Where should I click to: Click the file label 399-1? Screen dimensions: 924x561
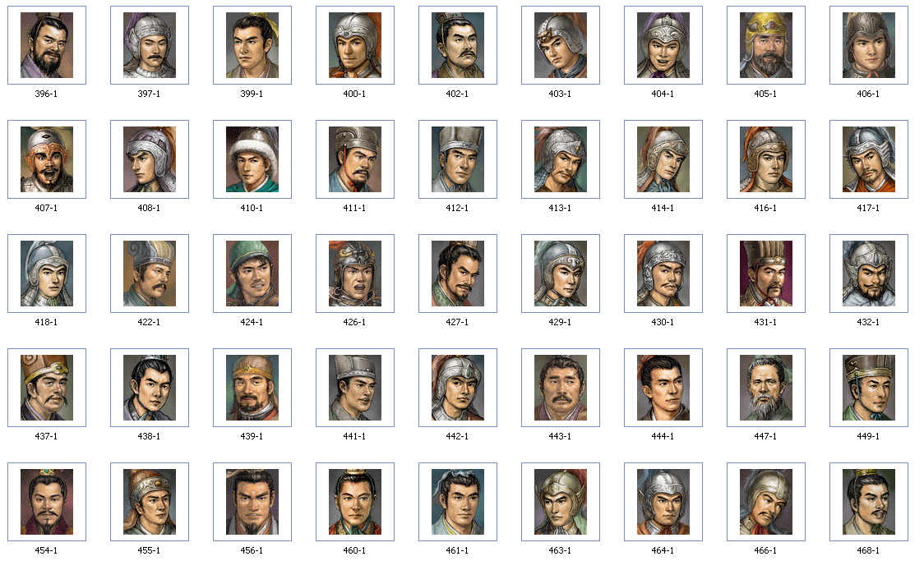coord(252,94)
